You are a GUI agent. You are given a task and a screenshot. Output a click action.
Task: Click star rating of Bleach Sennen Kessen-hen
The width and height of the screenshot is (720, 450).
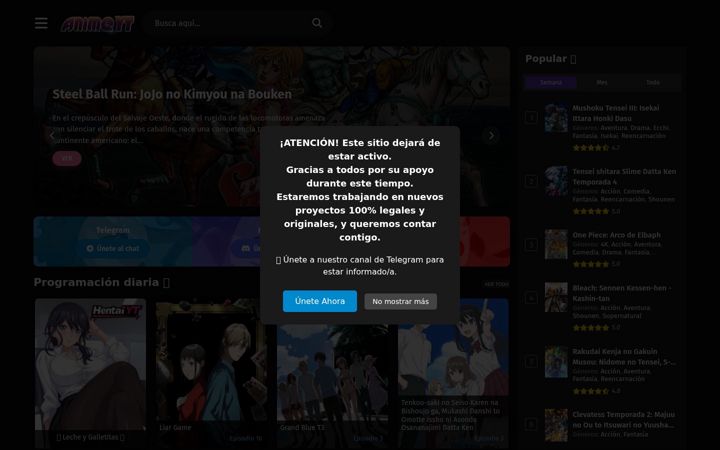[591, 327]
